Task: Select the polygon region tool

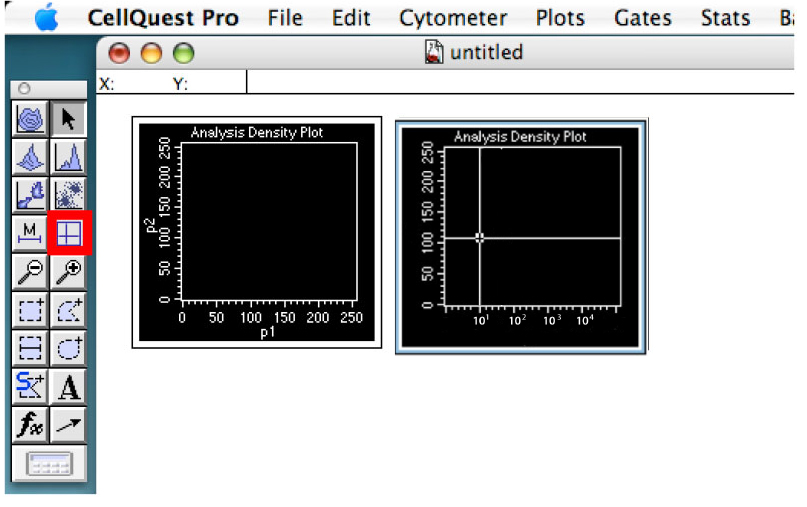Action: [68, 310]
